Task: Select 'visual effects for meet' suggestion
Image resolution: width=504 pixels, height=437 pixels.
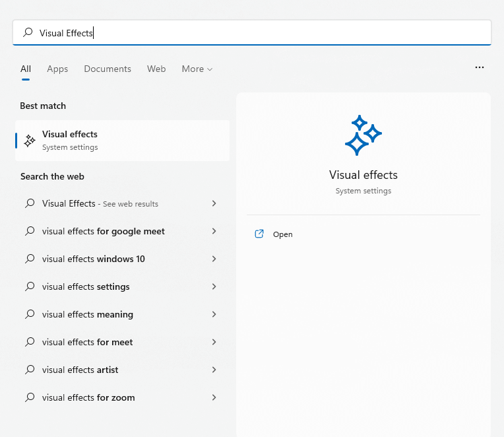Action: (88, 342)
